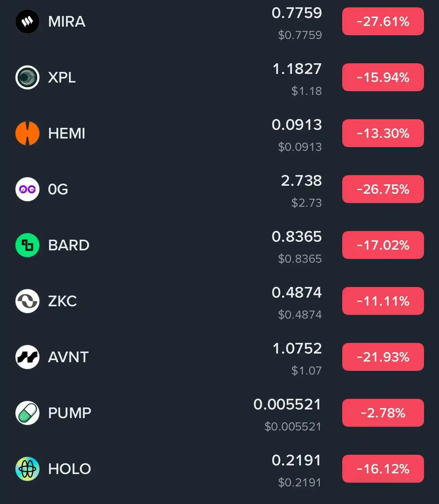Select the BARD price 0.8365
This screenshot has height=504, width=439.
tap(296, 237)
